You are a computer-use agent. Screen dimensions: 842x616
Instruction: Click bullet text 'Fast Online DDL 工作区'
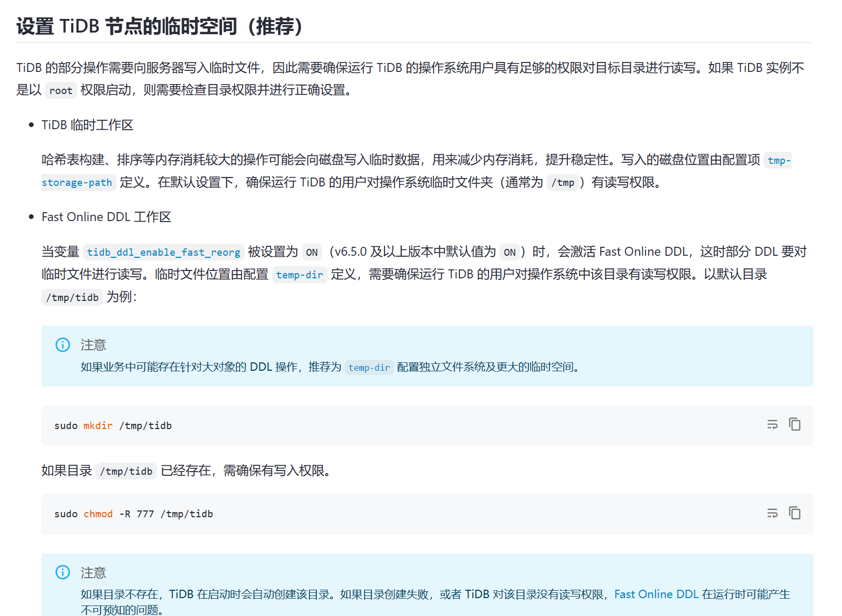(x=106, y=217)
